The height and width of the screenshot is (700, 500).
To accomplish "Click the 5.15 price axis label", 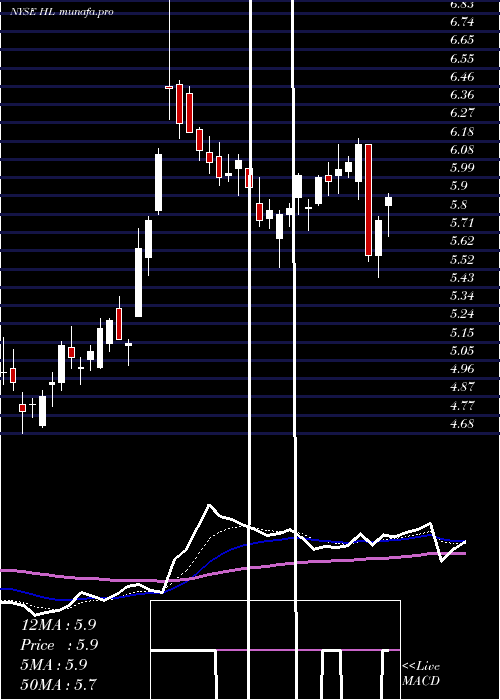I will click(x=462, y=333).
